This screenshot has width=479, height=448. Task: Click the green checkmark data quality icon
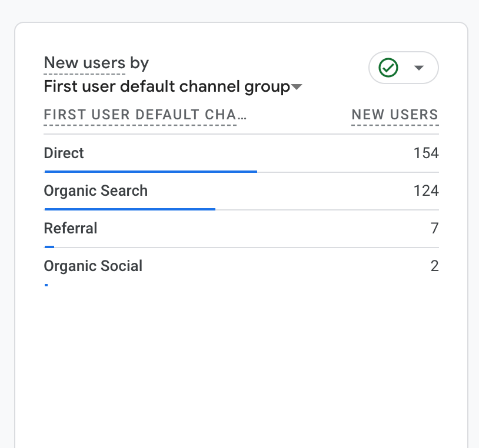388,68
